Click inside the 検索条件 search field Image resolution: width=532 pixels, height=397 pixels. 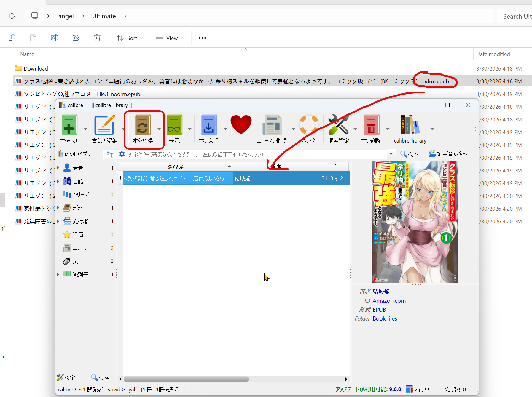tap(237, 154)
